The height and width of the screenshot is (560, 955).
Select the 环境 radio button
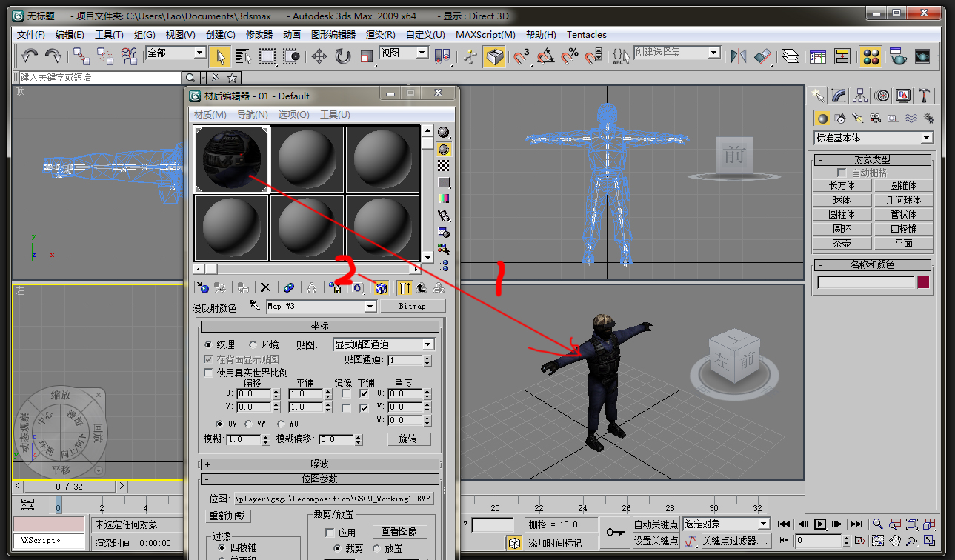coord(253,344)
